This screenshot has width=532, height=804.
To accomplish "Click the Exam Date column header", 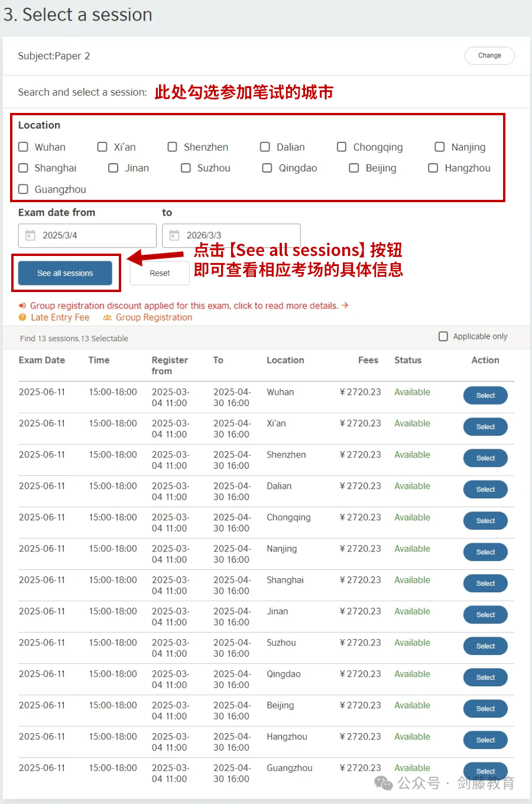I will pos(42,360).
